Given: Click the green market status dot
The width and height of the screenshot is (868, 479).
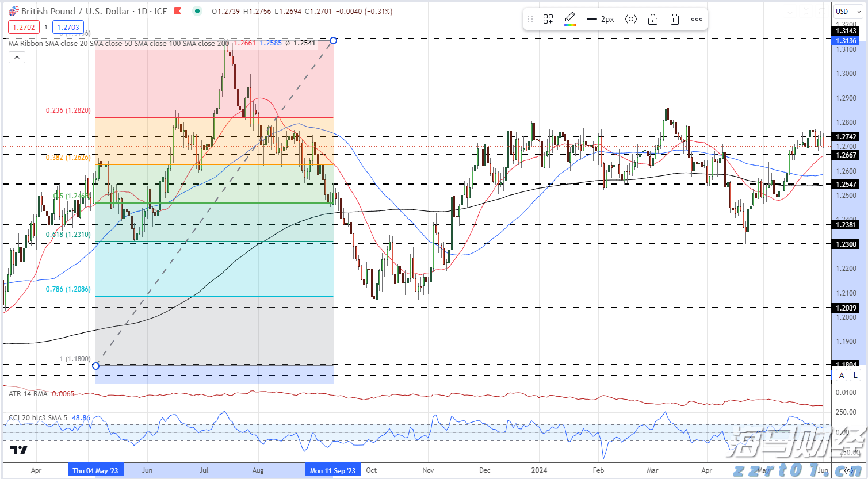Looking at the screenshot, I should point(197,11).
